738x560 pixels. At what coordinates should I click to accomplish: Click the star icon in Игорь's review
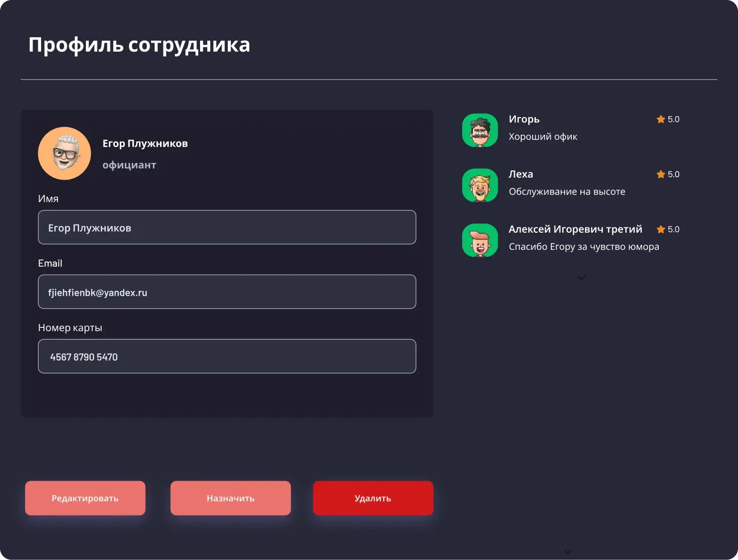(x=661, y=119)
